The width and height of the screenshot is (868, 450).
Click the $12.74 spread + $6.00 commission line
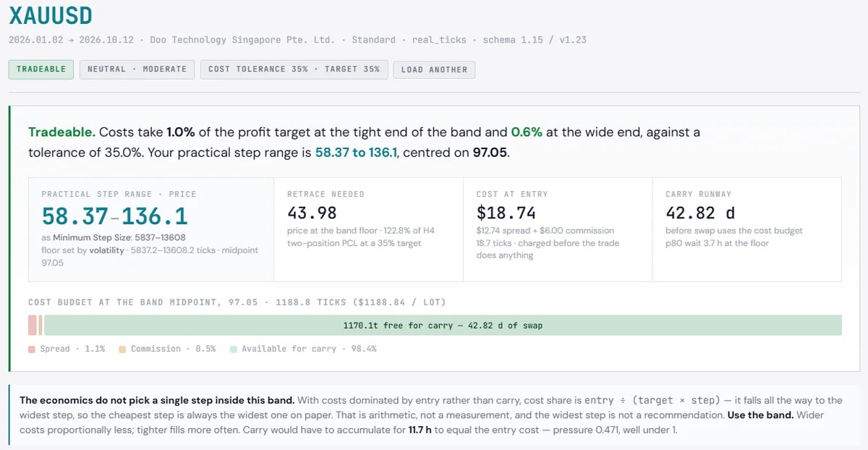(545, 231)
